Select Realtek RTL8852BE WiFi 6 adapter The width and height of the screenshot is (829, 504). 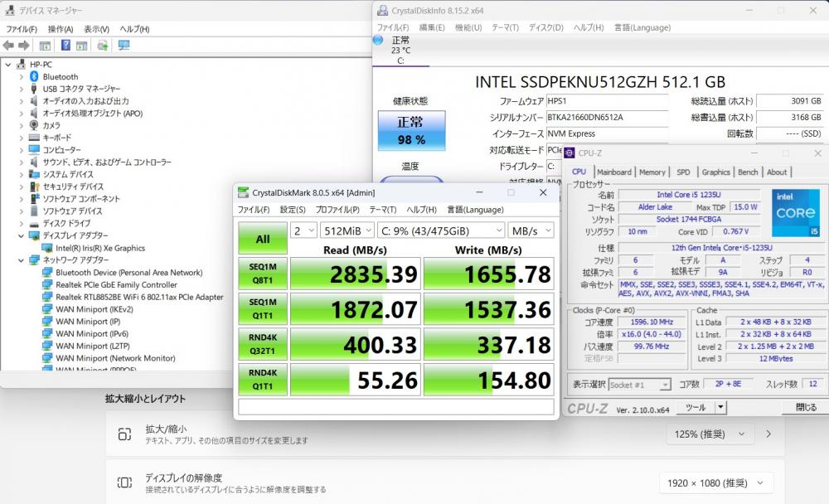[x=139, y=297]
